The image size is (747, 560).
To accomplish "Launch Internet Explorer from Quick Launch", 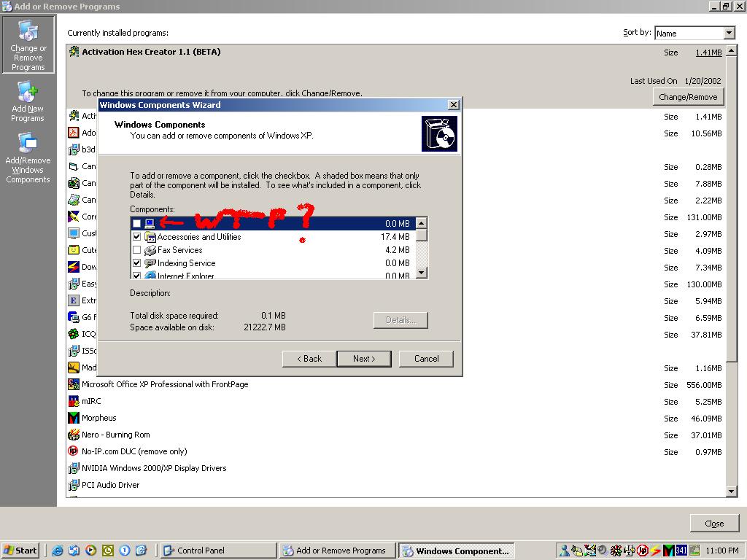I will [x=58, y=551].
